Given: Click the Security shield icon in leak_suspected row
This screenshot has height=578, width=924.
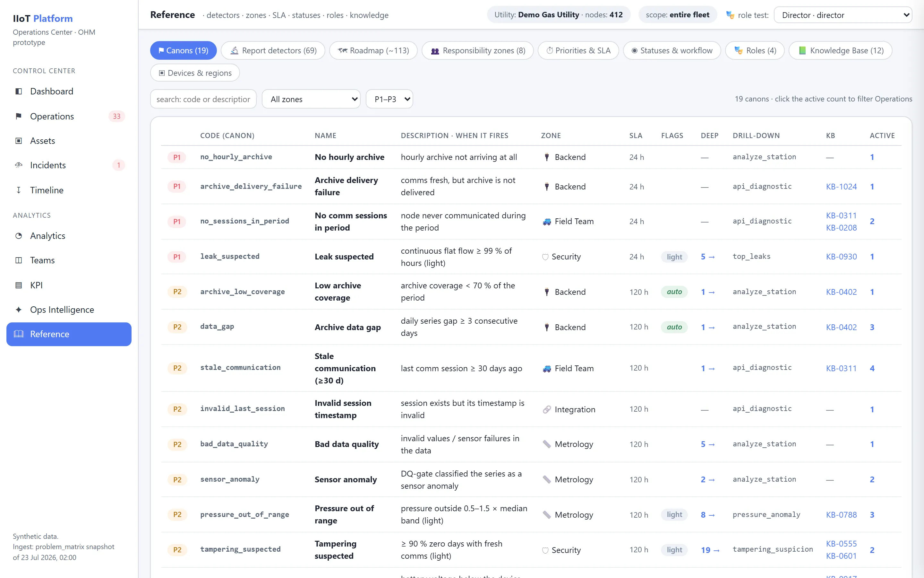Looking at the screenshot, I should click(545, 257).
